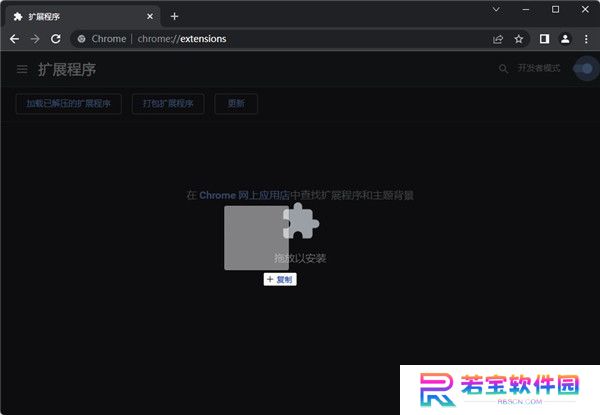
Task: Go back using the back arrow
Action: pyautogui.click(x=15, y=39)
